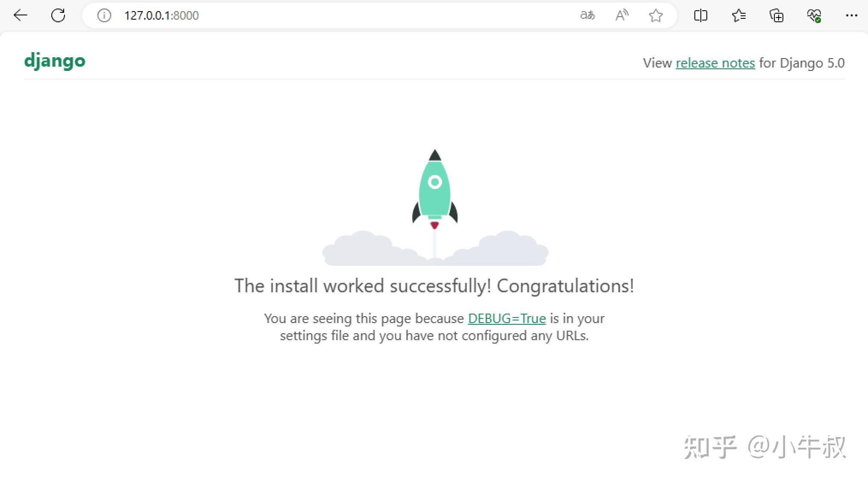The width and height of the screenshot is (868, 482).
Task: Open Collections panel
Action: 776,15
